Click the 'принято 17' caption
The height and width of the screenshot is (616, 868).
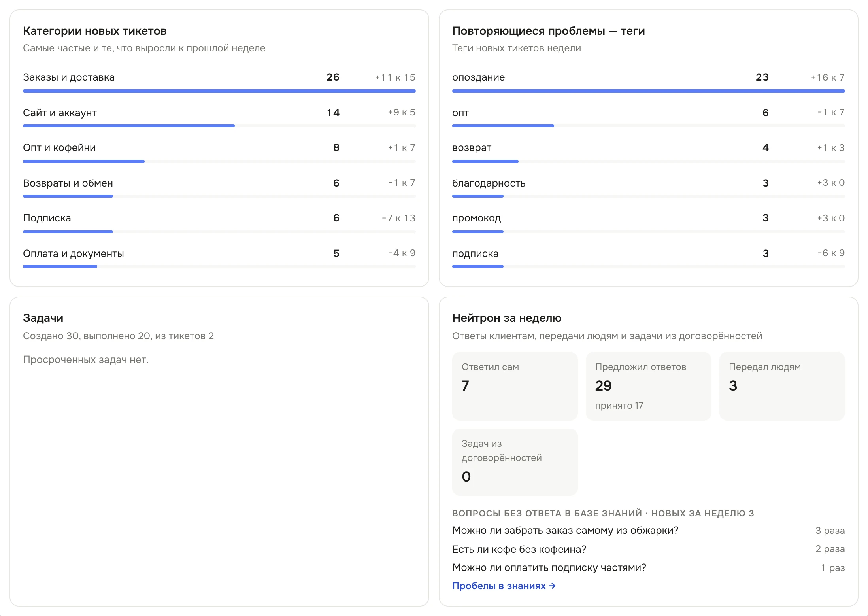[619, 406]
